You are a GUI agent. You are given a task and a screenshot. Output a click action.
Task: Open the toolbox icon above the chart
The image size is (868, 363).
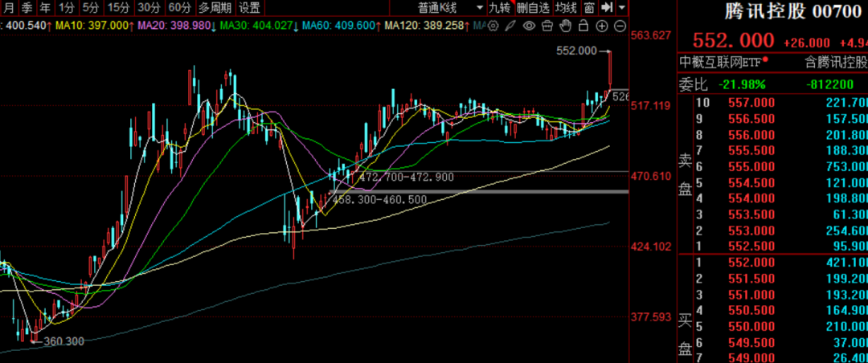547,26
